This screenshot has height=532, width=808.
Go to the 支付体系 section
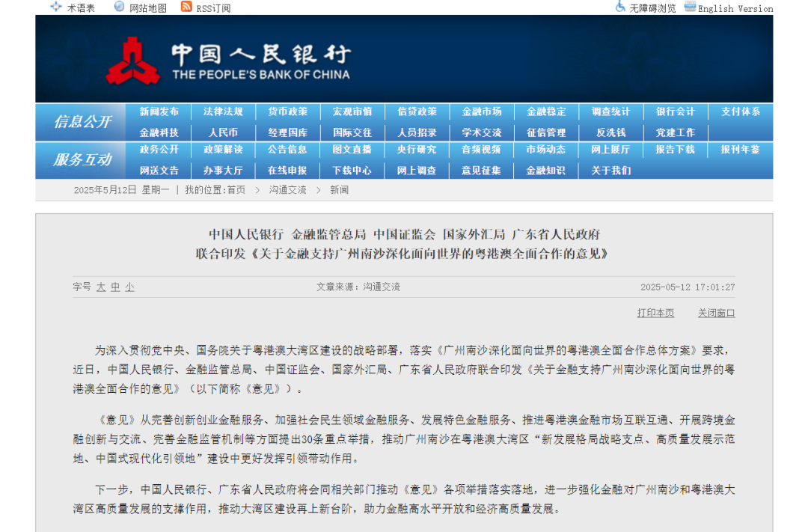coord(741,112)
